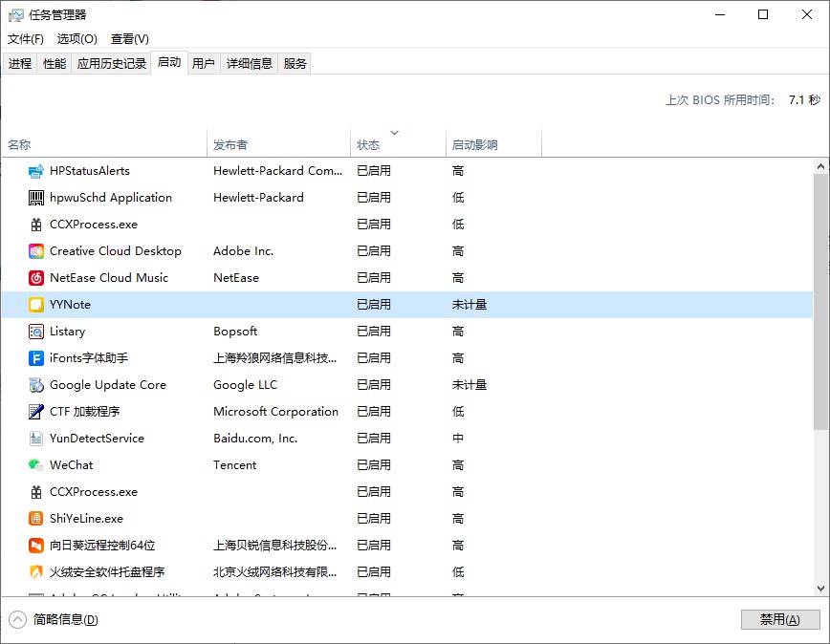Viewport: 830px width, 644px height.
Task: Click the Bopsoft publisher cell
Action: 235,332
